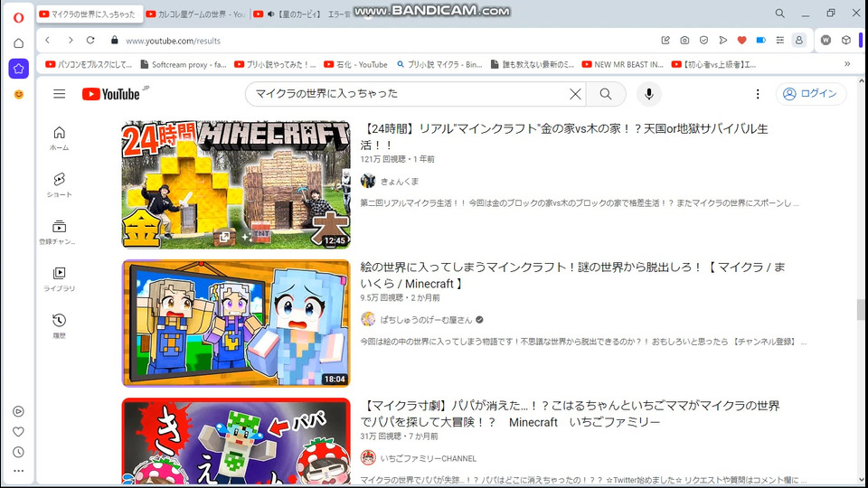The image size is (868, 488).
Task: Open パソコンをブルスクにして bookmark
Action: point(90,65)
